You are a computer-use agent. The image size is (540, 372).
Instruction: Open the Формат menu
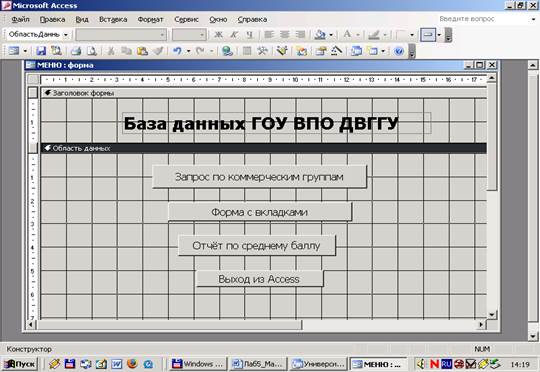[150, 19]
